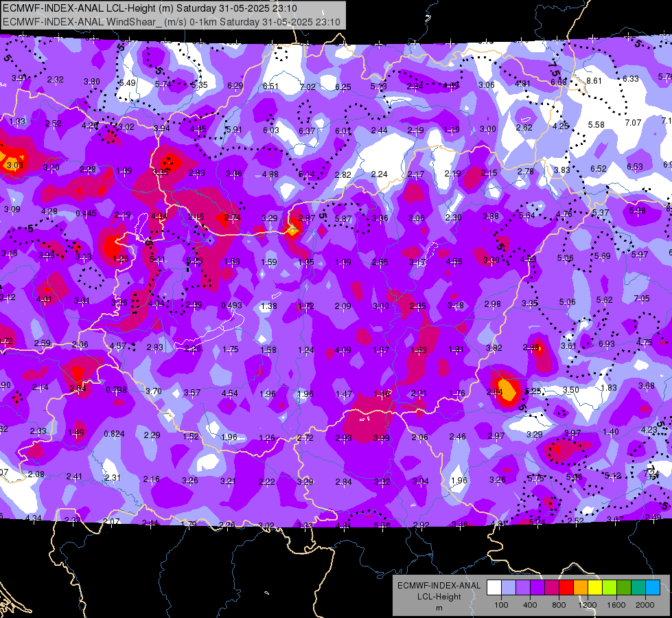Click the wind shear value "4.54"
Screen dimensions: 672x618
click(230, 393)
